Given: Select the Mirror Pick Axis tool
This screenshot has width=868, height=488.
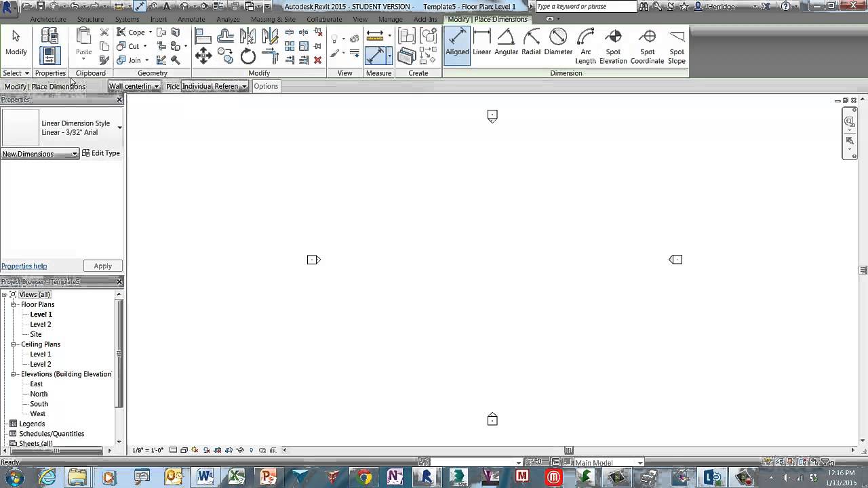Looking at the screenshot, I should (x=248, y=35).
